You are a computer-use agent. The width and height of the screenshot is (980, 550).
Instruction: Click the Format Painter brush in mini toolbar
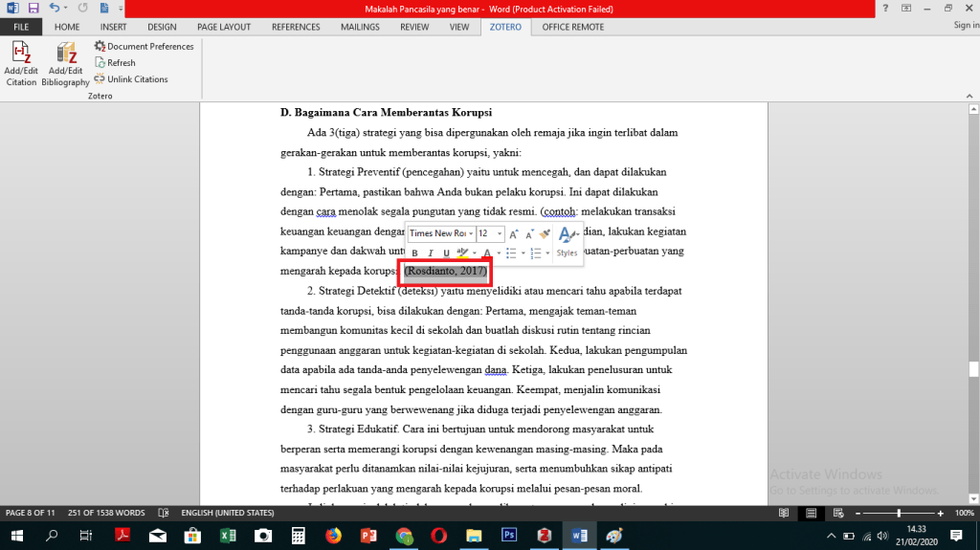546,233
